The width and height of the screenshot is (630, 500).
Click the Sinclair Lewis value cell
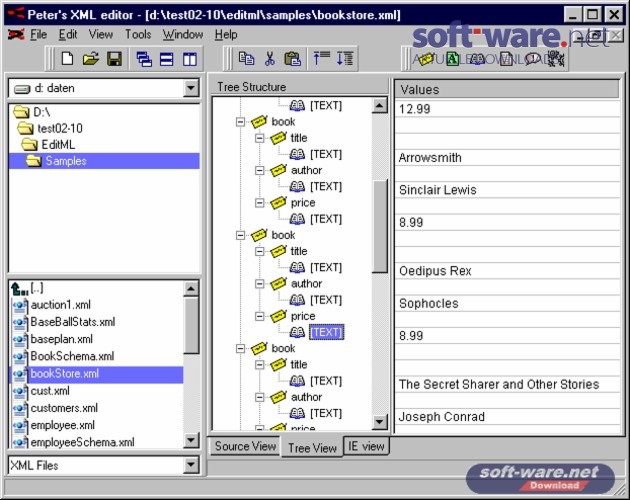[x=507, y=190]
